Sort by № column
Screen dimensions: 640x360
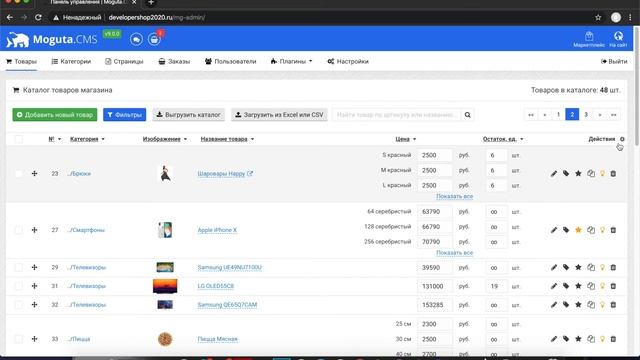(54, 139)
